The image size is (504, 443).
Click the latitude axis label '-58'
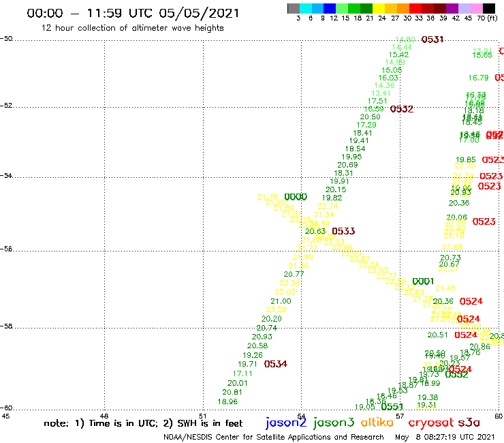5,326
